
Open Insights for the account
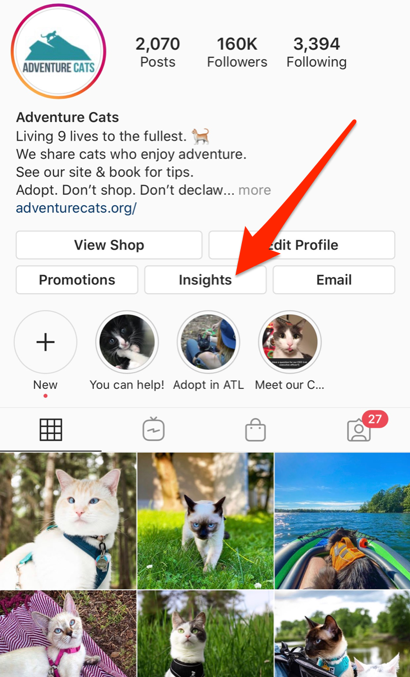tap(205, 280)
